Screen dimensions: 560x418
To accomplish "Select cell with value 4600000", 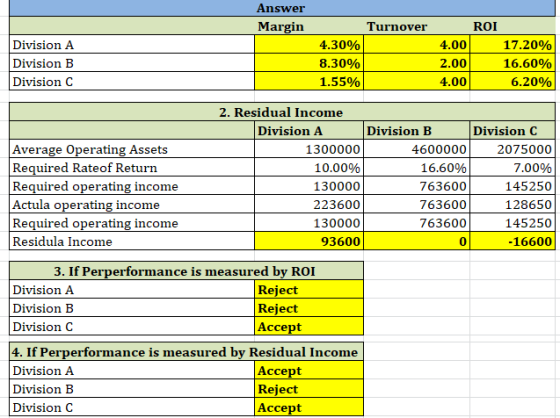I will point(416,149).
